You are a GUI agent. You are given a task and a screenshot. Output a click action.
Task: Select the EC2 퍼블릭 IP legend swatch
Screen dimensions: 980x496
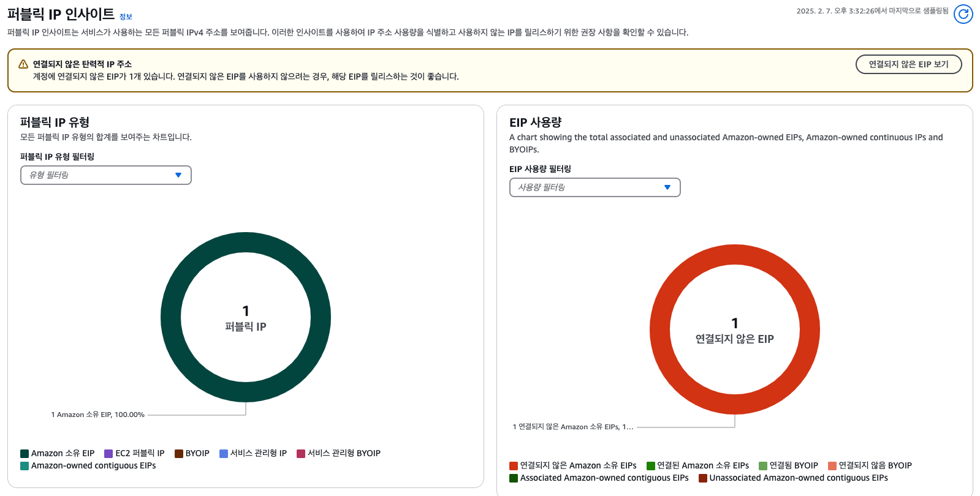point(108,454)
